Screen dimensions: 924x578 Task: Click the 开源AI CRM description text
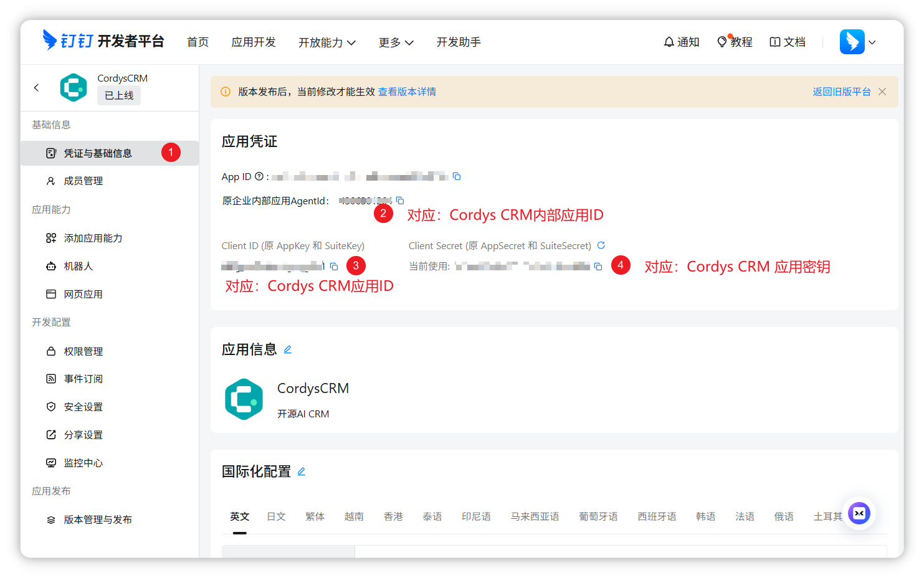[303, 414]
